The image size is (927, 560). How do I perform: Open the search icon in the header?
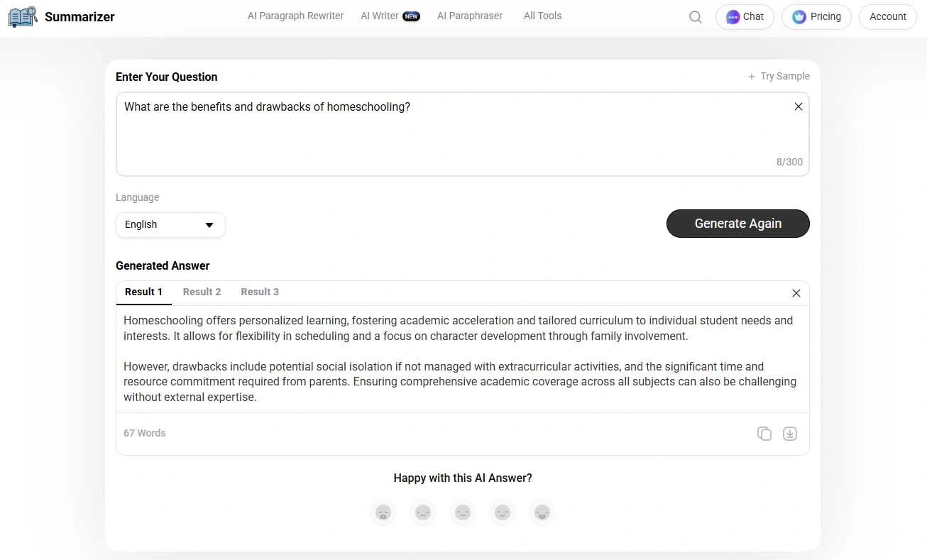point(695,16)
